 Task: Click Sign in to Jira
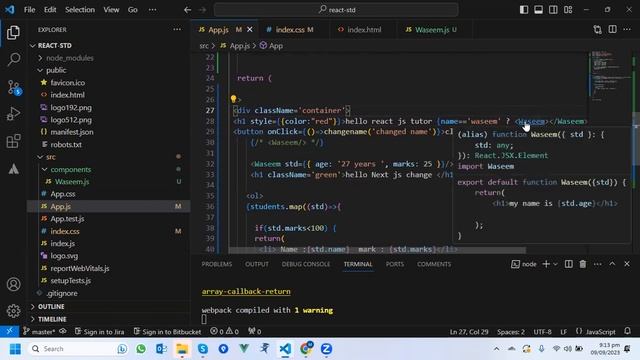pos(100,331)
